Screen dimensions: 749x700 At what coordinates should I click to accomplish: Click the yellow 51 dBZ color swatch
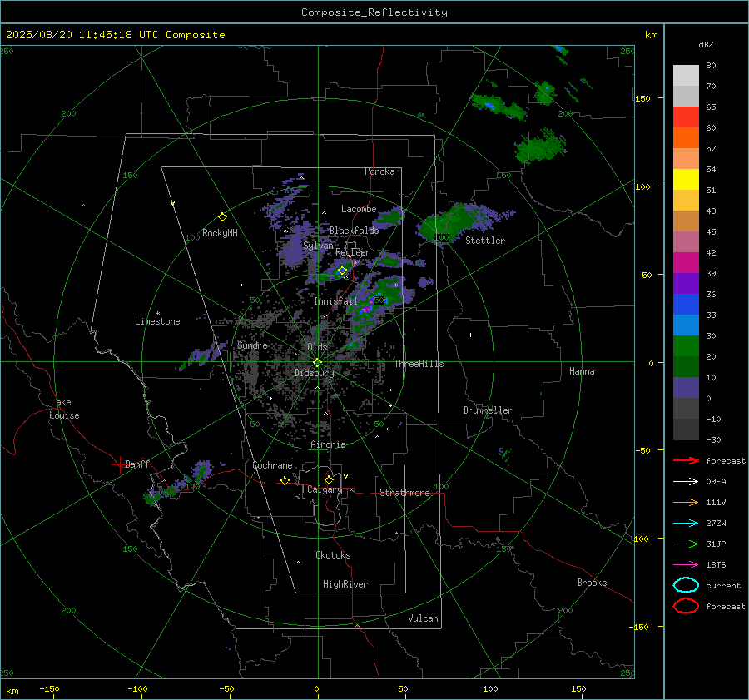(x=686, y=180)
